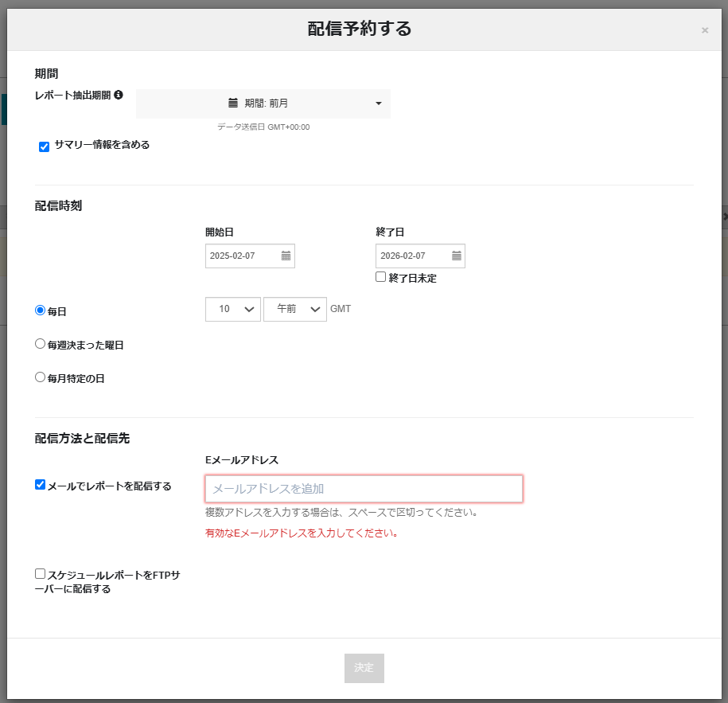Expand the 午前 AM/PM dropdown

[x=294, y=309]
